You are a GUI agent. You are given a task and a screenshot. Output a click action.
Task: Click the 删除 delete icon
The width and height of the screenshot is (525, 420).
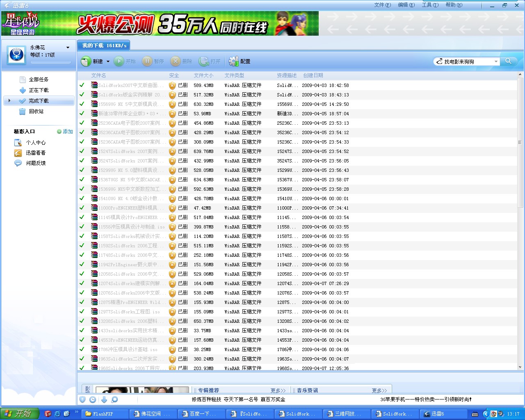(176, 62)
